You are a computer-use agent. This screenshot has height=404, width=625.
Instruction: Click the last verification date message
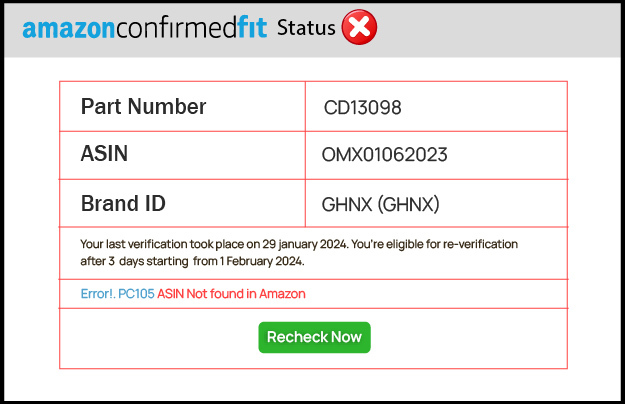[298, 244]
